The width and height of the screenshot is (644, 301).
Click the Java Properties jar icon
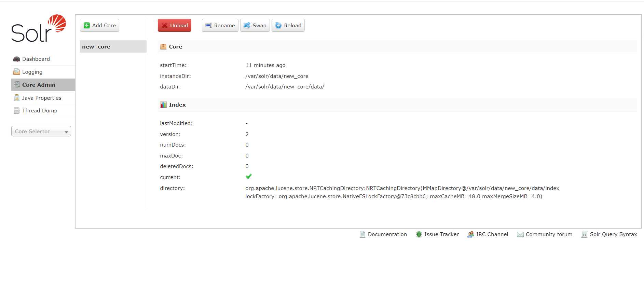click(x=16, y=98)
